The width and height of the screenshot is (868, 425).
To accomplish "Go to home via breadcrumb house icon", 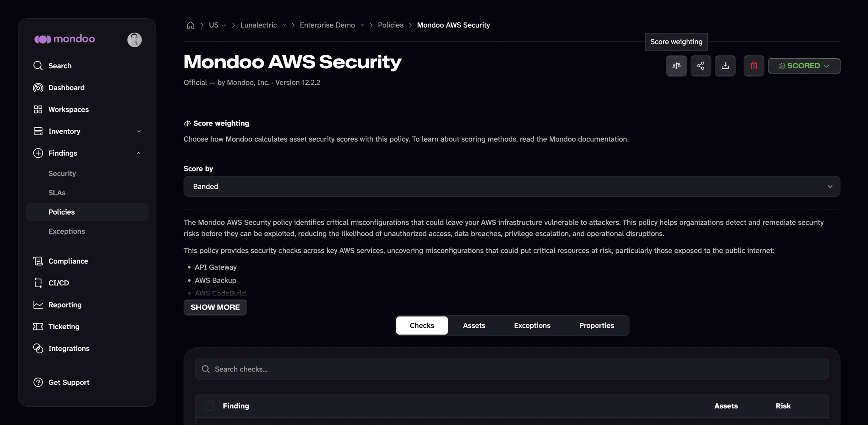I will click(x=190, y=25).
